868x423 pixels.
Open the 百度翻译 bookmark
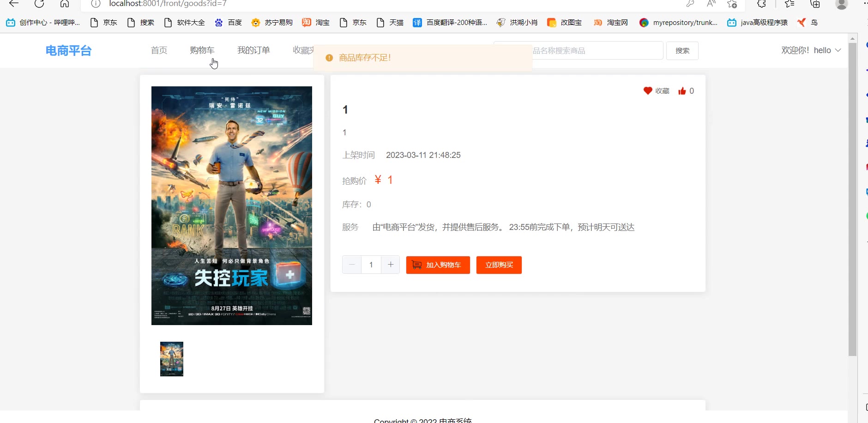click(450, 22)
